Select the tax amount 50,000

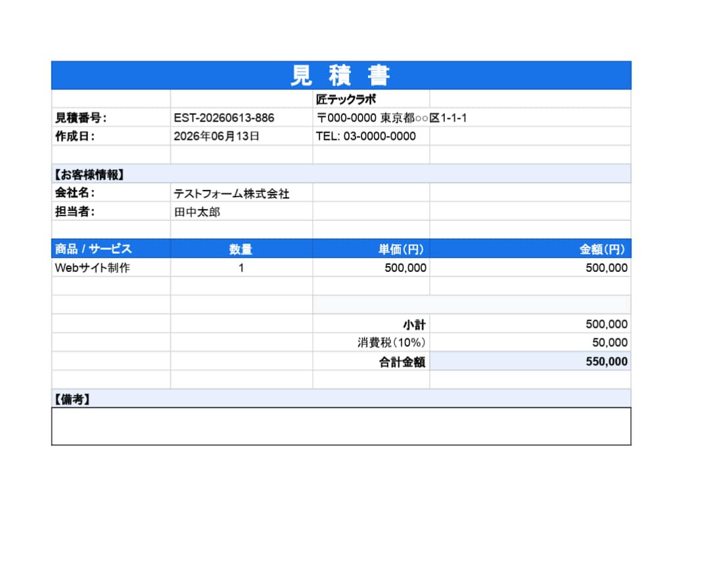point(610,343)
